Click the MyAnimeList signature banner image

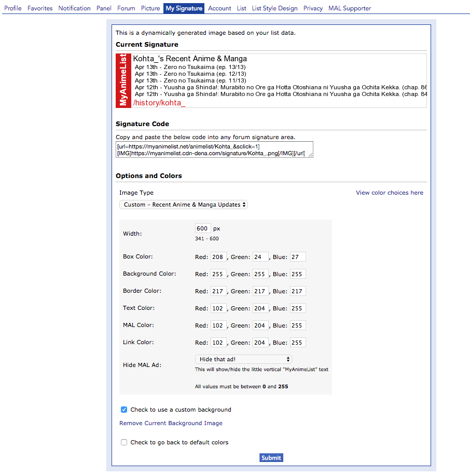[271, 80]
